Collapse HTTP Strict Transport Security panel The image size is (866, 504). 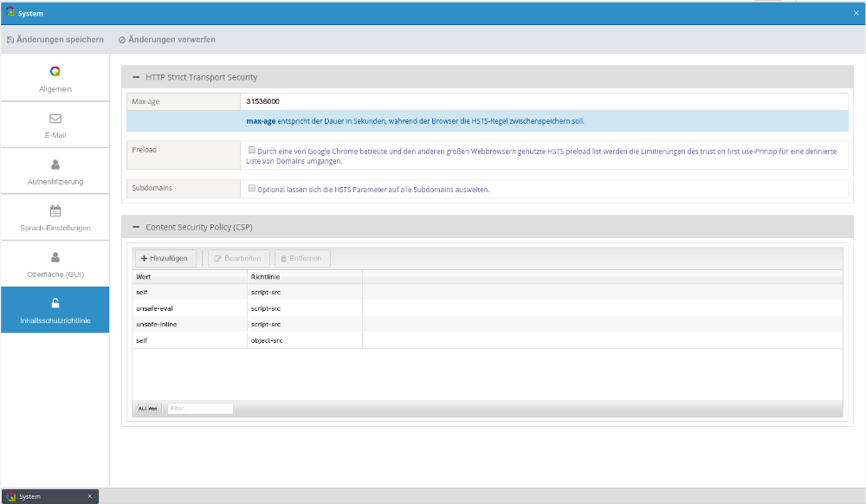click(x=136, y=77)
